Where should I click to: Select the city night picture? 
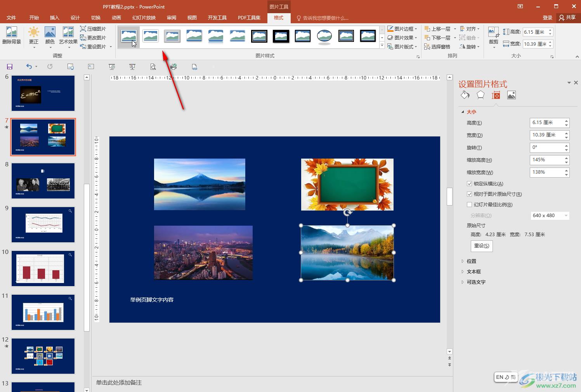pyautogui.click(x=203, y=252)
